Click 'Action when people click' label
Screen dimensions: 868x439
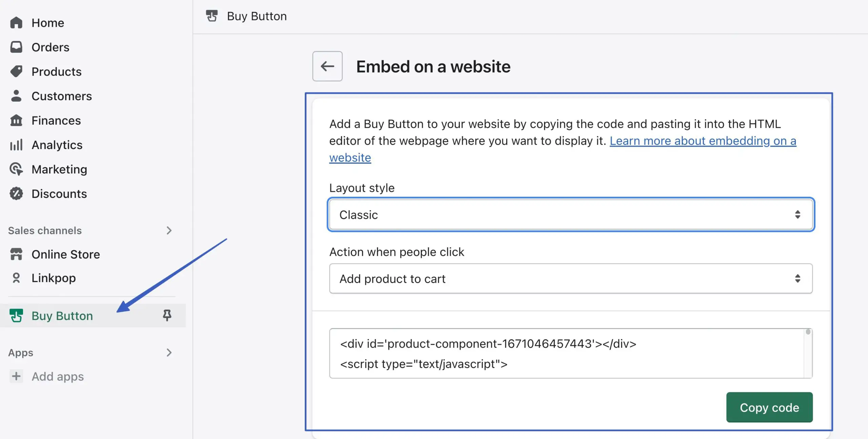(397, 252)
